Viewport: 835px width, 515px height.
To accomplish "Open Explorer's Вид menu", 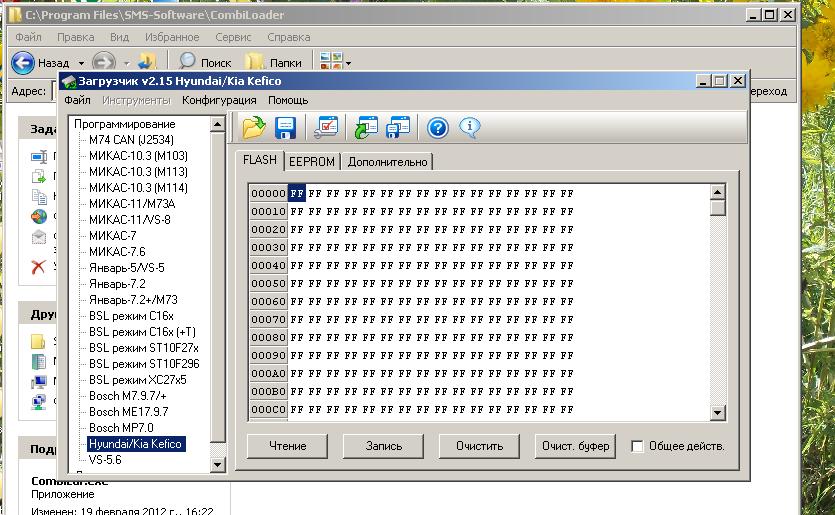I will [119, 37].
